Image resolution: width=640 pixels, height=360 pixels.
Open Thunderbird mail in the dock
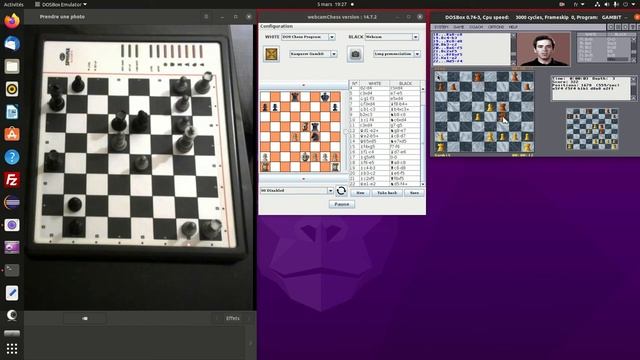pyautogui.click(x=12, y=43)
